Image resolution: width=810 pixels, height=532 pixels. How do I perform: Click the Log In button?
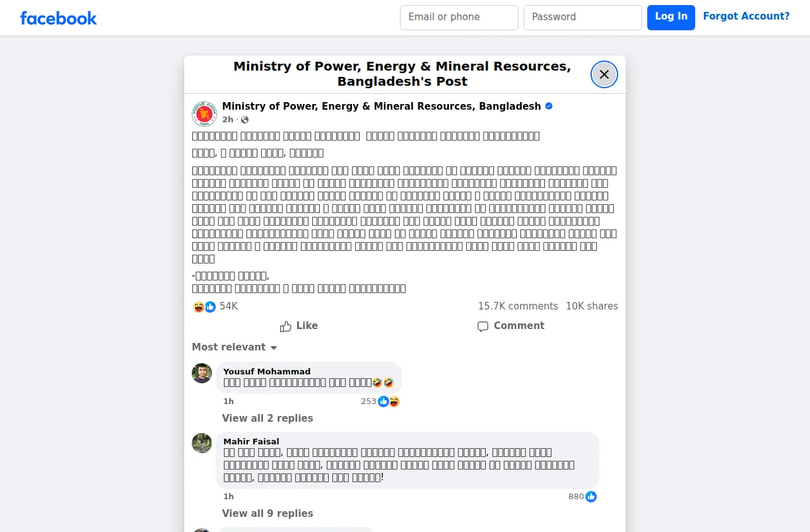tap(671, 18)
